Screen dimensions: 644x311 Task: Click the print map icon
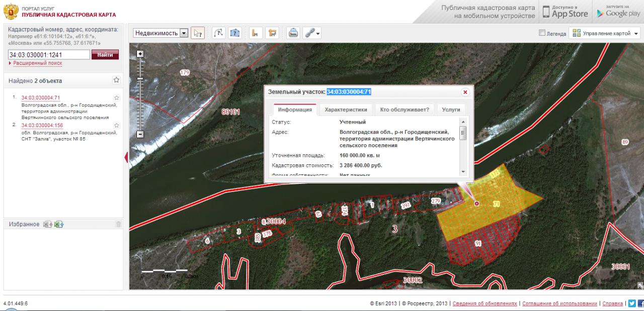coord(293,33)
